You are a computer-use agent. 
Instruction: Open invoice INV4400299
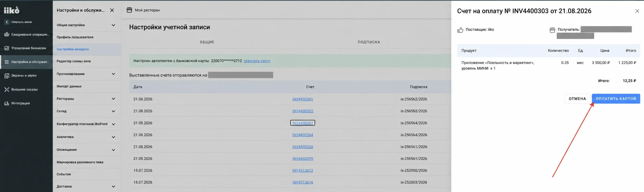click(303, 158)
